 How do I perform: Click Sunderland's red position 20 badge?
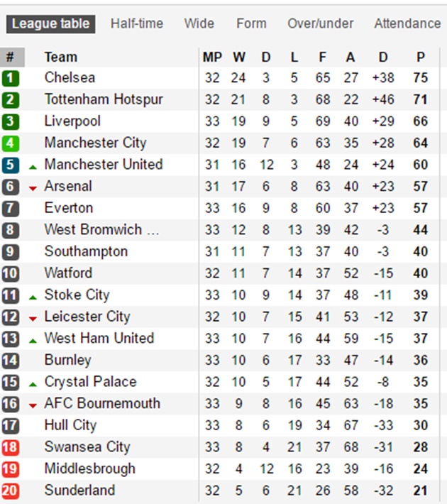click(x=11, y=491)
